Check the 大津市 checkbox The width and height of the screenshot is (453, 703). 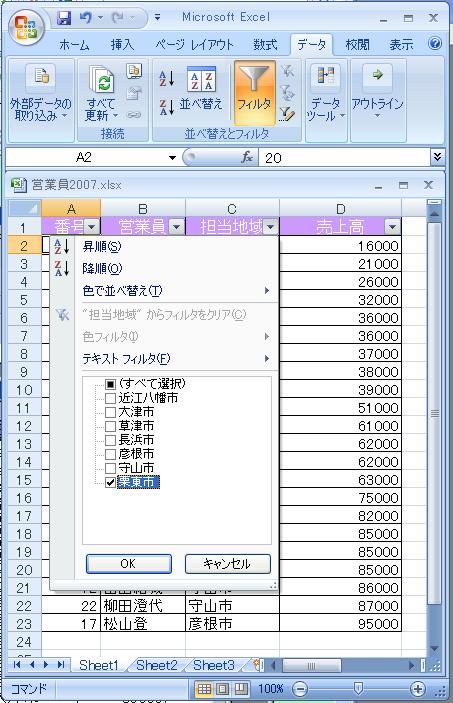coord(110,412)
